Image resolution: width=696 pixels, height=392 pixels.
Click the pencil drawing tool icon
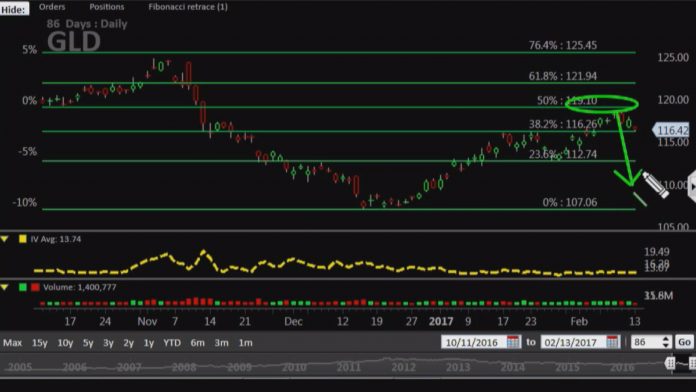[655, 184]
